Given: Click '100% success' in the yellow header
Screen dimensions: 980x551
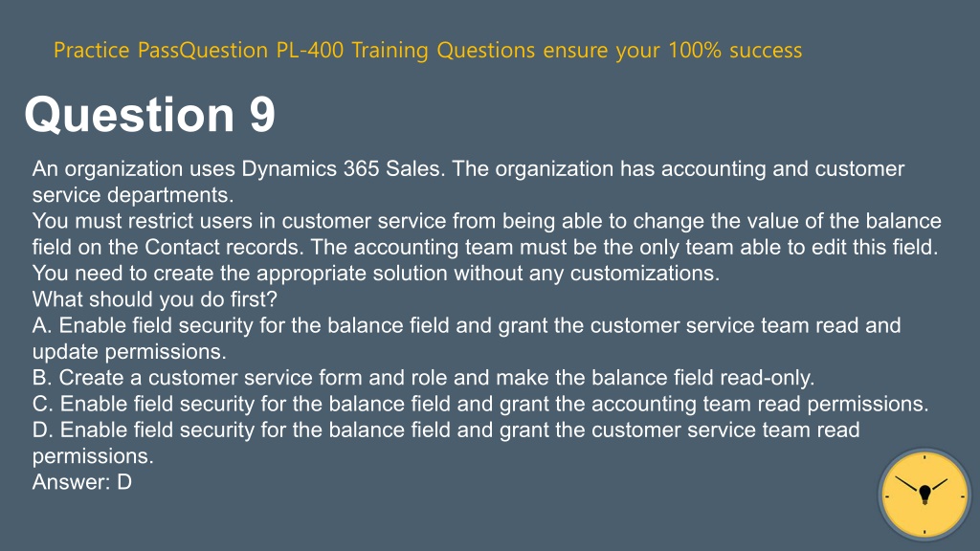Looking at the screenshot, I should (x=735, y=50).
